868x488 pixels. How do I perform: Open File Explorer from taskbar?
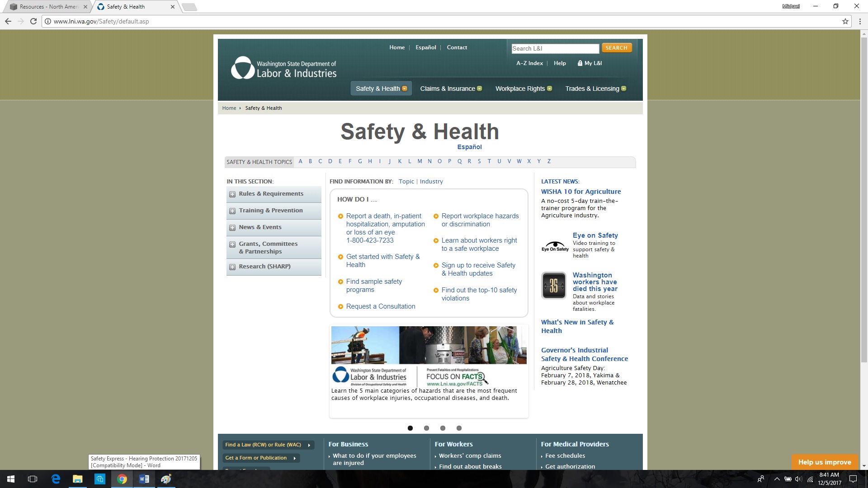point(78,479)
